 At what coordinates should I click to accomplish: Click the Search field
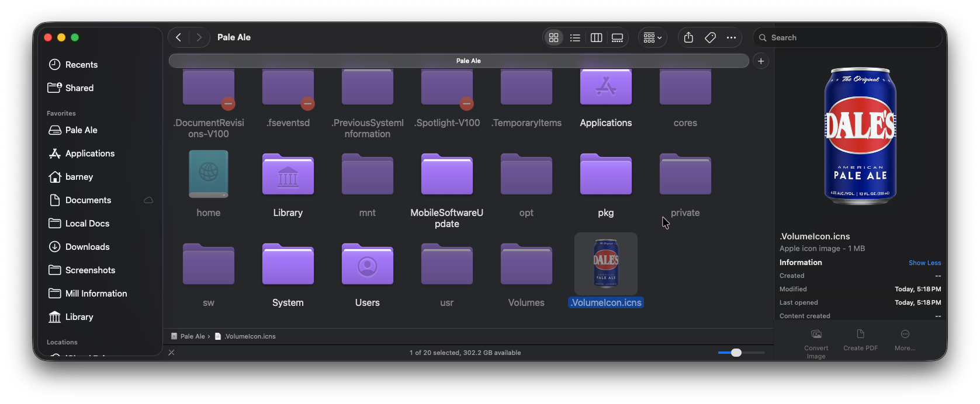coord(847,37)
